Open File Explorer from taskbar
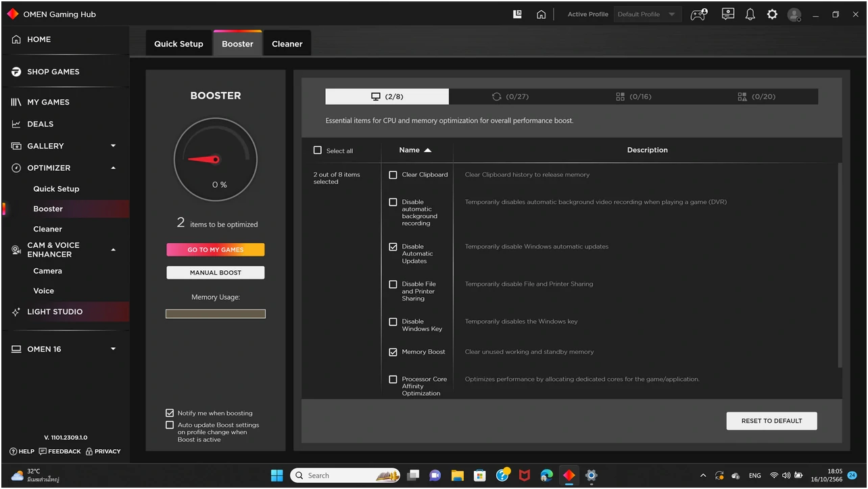The height and width of the screenshot is (489, 868). click(457, 475)
